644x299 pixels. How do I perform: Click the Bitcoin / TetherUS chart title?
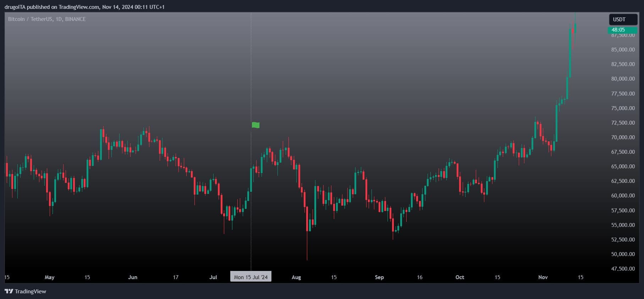point(47,19)
